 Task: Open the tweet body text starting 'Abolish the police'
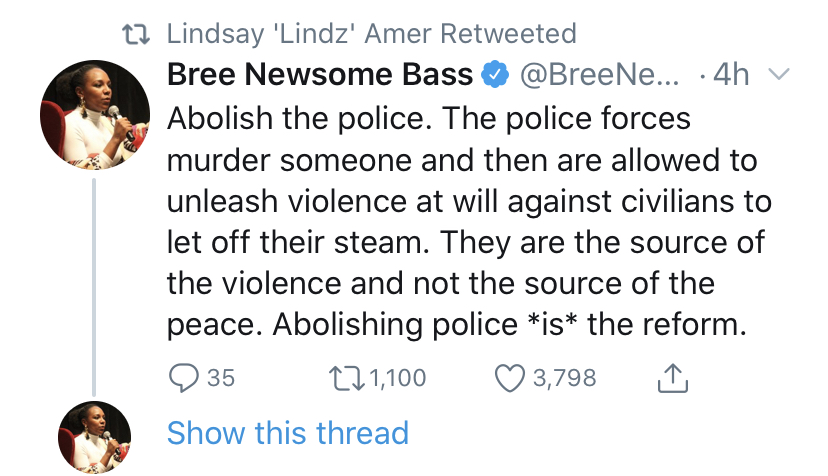(x=469, y=221)
